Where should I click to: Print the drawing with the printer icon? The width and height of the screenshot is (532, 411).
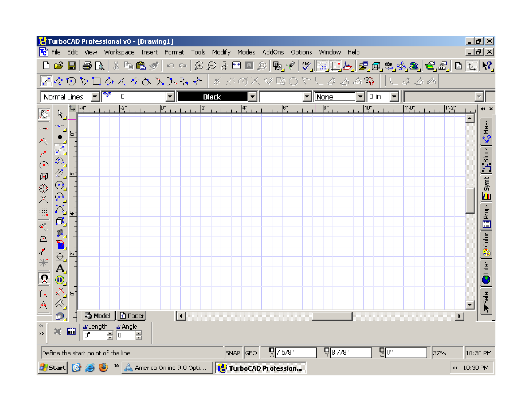[87, 66]
